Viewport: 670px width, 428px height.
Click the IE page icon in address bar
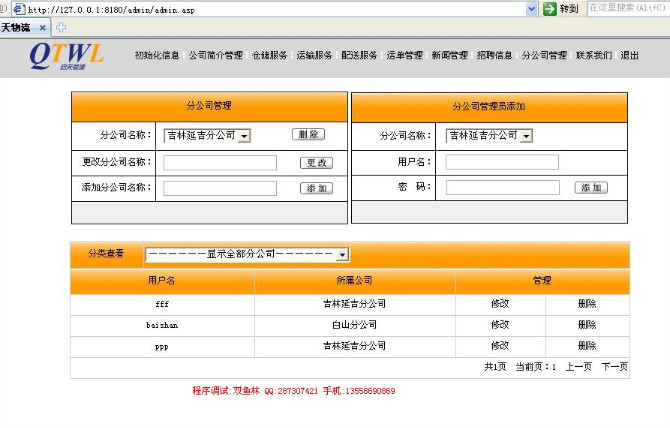(19, 9)
